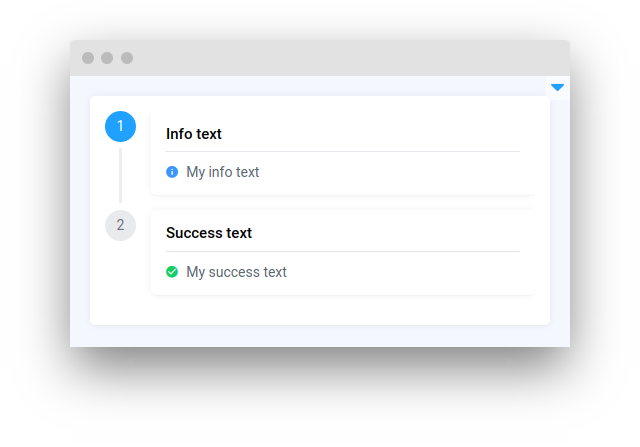This screenshot has height=447, width=640.
Task: Click the divider under "Info text"
Action: (x=342, y=152)
